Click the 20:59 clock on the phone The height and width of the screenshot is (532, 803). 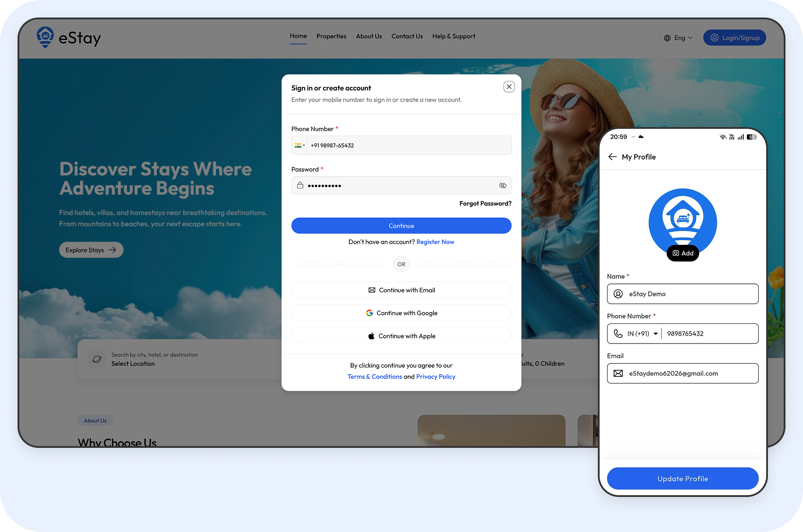pyautogui.click(x=618, y=137)
